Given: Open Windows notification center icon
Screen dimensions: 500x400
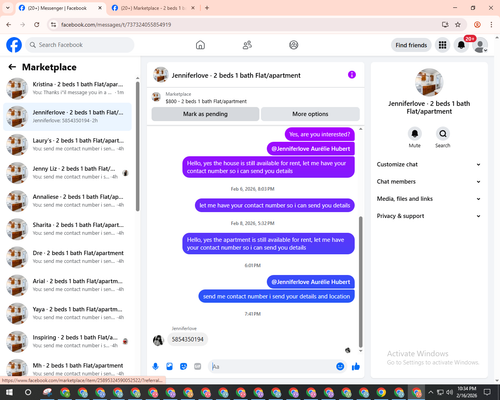Looking at the screenshot, I should tap(487, 392).
